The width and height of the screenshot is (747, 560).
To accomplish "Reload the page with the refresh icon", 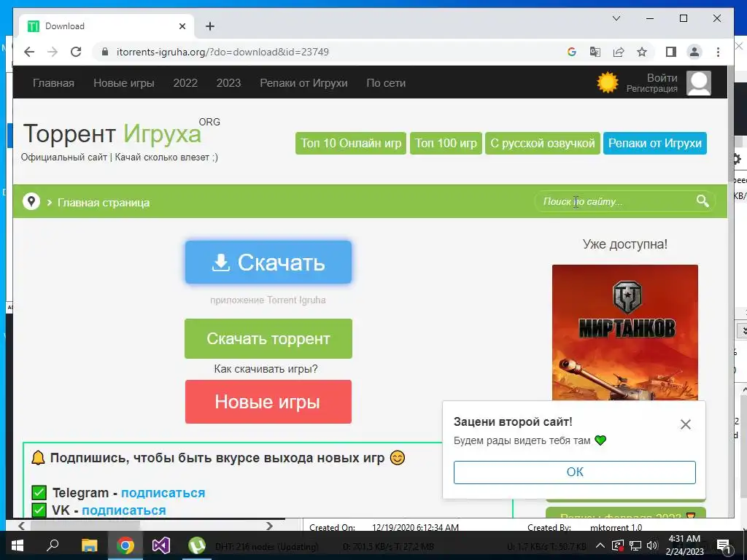I will (76, 52).
